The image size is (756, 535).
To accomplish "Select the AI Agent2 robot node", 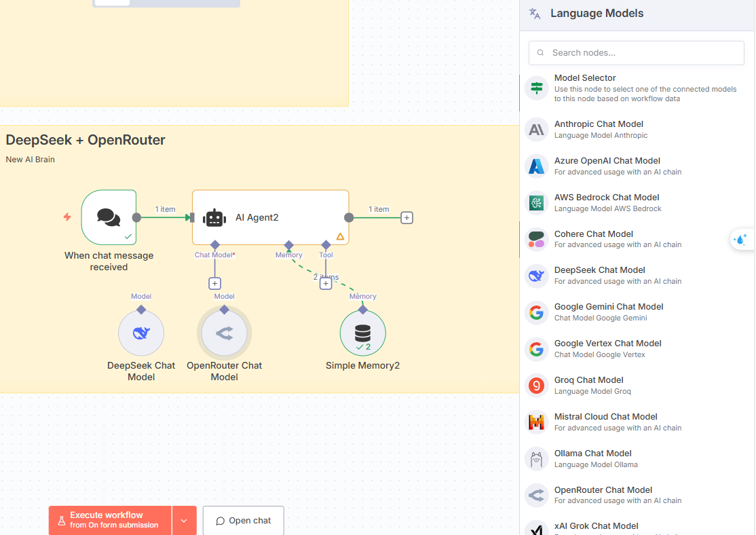I will 271,217.
